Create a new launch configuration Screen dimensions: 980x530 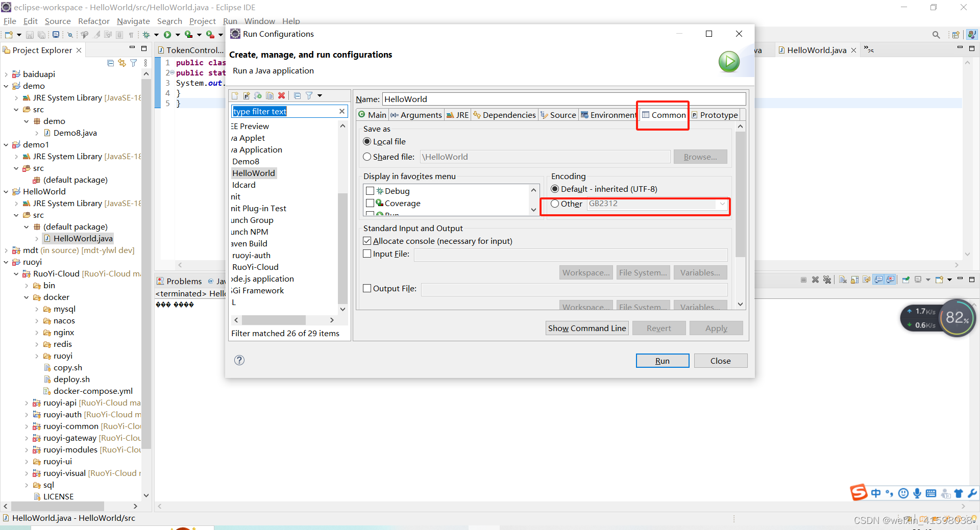pos(234,96)
